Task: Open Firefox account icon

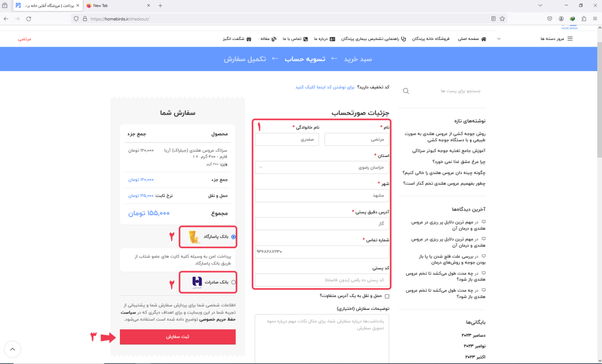Action: coord(561,18)
